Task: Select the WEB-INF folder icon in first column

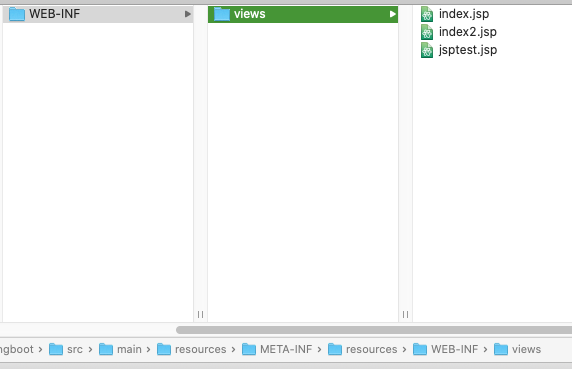Action: [x=17, y=14]
